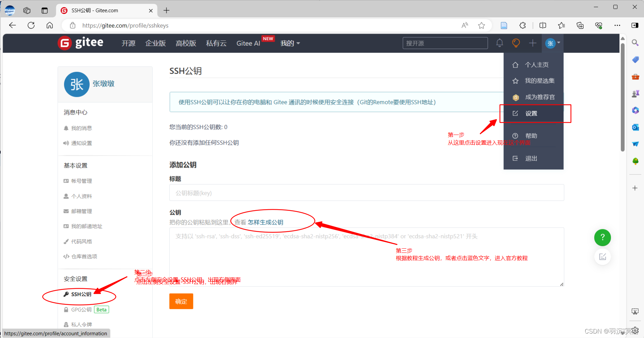Click the address bar URL
The image size is (644, 338).
pyautogui.click(x=125, y=26)
